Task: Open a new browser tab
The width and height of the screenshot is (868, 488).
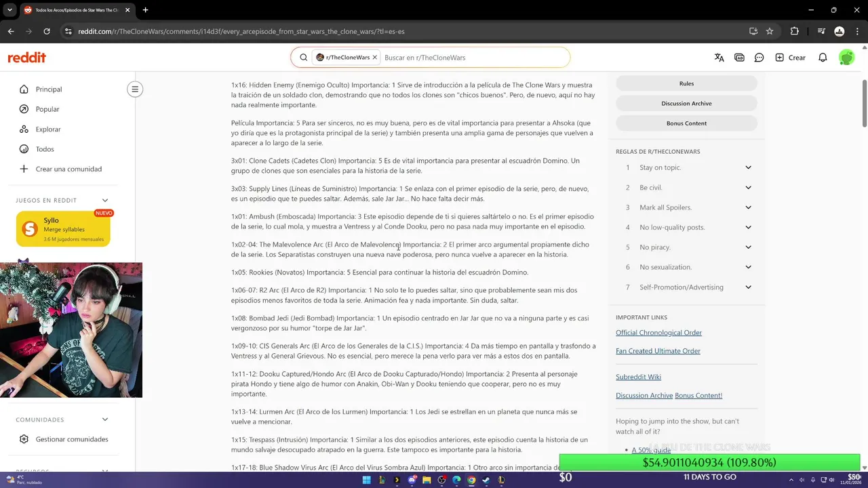Action: click(145, 10)
